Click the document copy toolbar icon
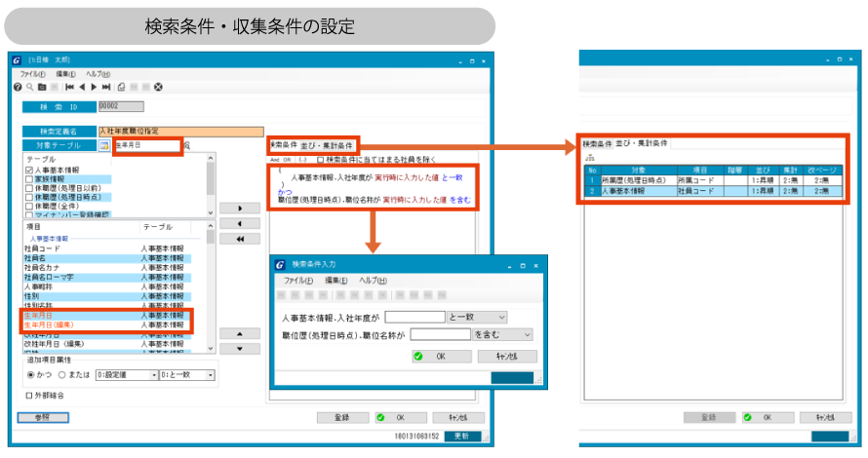The width and height of the screenshot is (868, 458). (121, 87)
